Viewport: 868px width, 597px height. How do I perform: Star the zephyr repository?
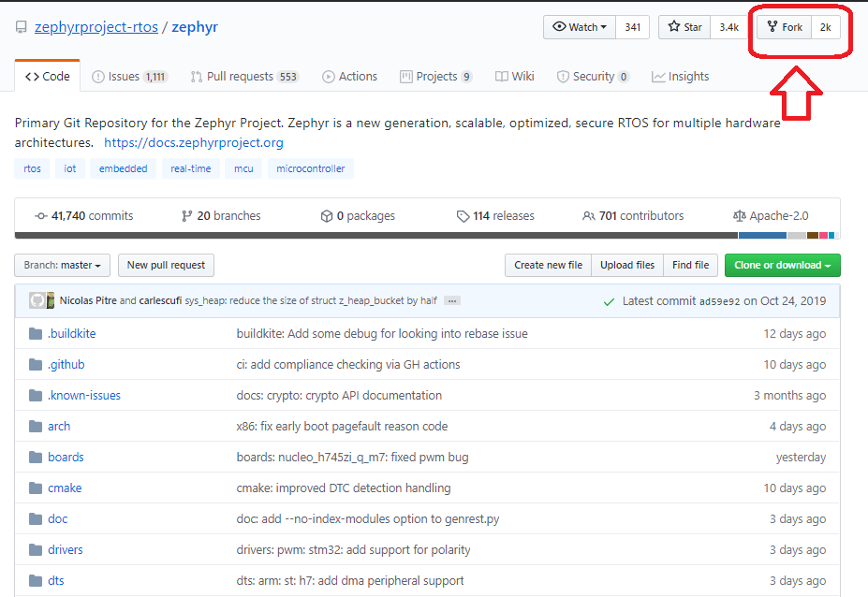pyautogui.click(x=684, y=27)
